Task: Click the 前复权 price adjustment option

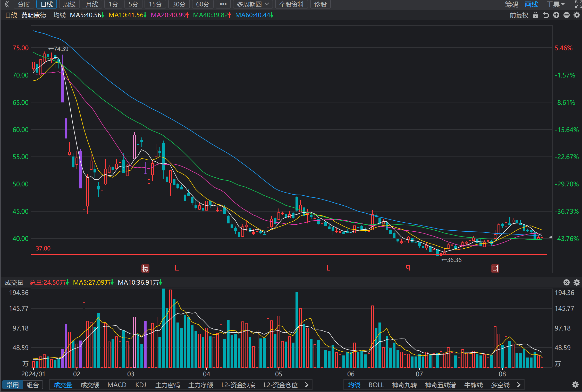Action: coord(519,15)
